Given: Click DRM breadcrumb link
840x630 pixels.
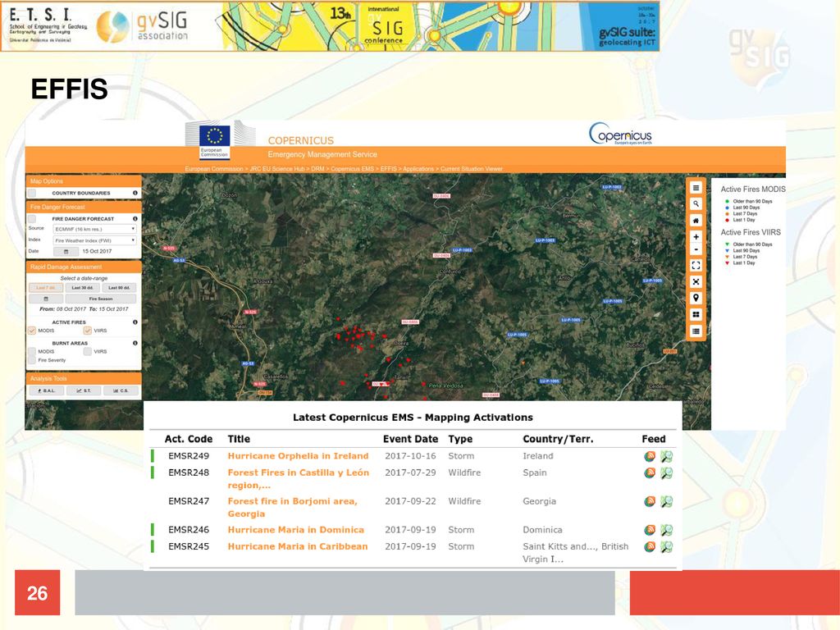Looking at the screenshot, I should click(317, 169).
